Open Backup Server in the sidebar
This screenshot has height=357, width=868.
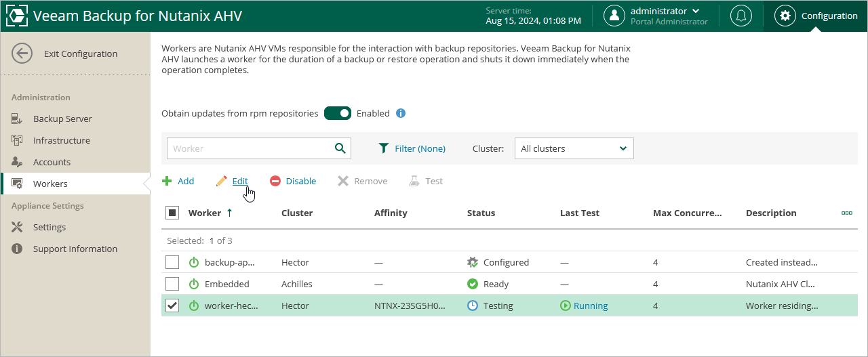pos(62,119)
